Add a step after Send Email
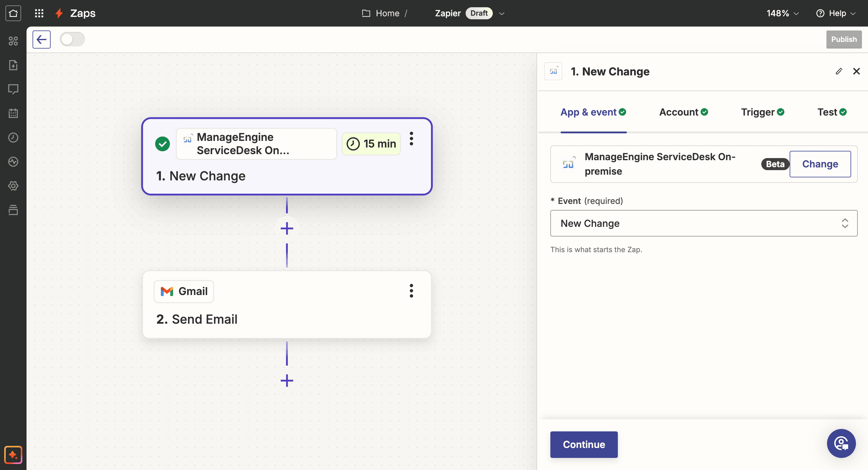Screen dimensions: 868x470 click(x=287, y=381)
